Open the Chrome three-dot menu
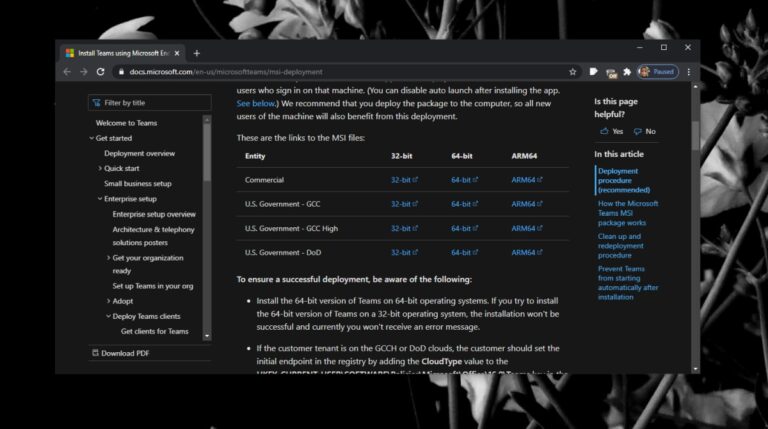 point(690,72)
